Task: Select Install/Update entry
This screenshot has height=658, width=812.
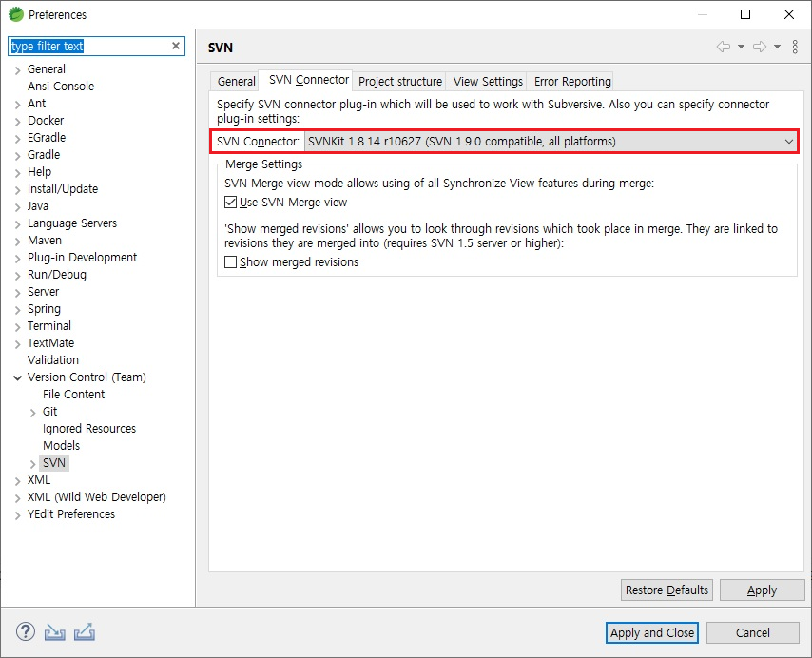Action: click(63, 188)
